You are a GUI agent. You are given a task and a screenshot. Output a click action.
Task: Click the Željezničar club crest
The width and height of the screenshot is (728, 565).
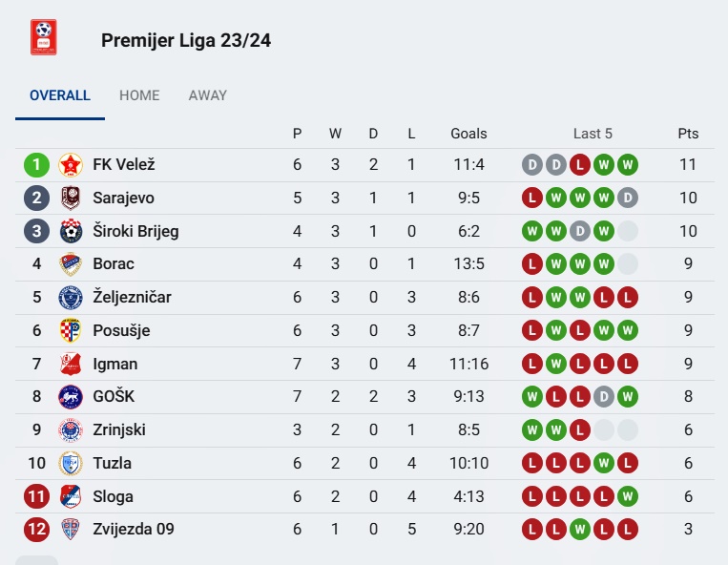[x=71, y=298]
